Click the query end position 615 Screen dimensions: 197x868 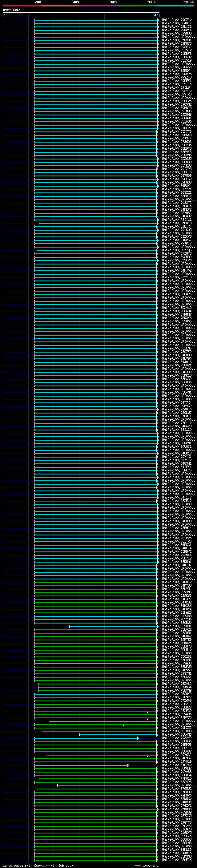tap(155, 15)
